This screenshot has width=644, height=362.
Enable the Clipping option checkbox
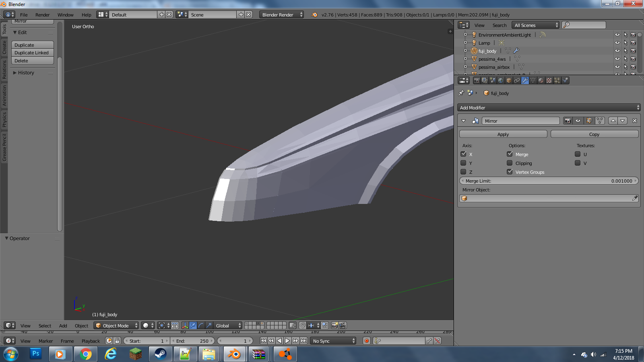[510, 163]
